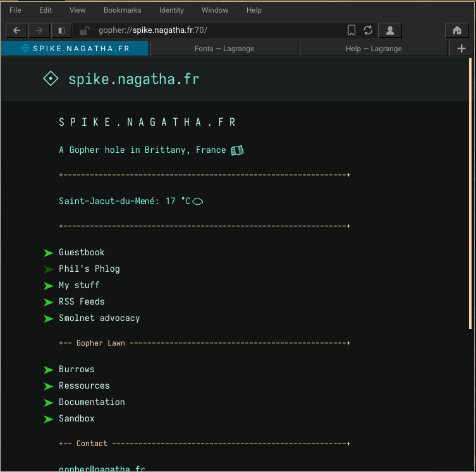Open the Bookmarks menu
The width and height of the screenshot is (476, 472).
point(123,10)
